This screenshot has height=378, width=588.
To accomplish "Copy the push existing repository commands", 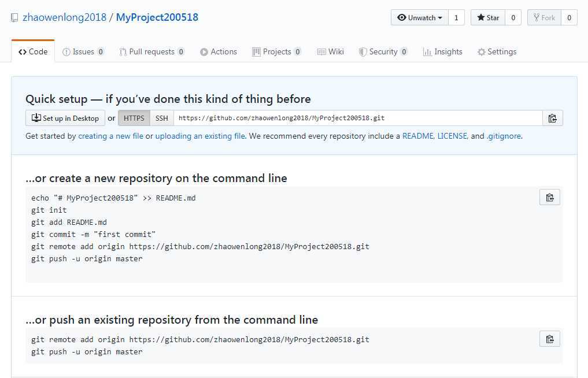I will coord(550,339).
